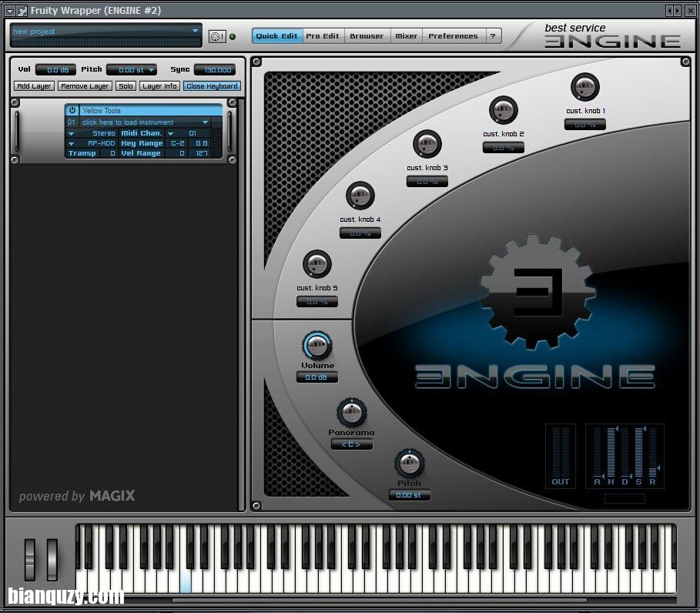700x613 pixels.
Task: Click the Sync 130.000 tempo field
Action: tap(215, 70)
